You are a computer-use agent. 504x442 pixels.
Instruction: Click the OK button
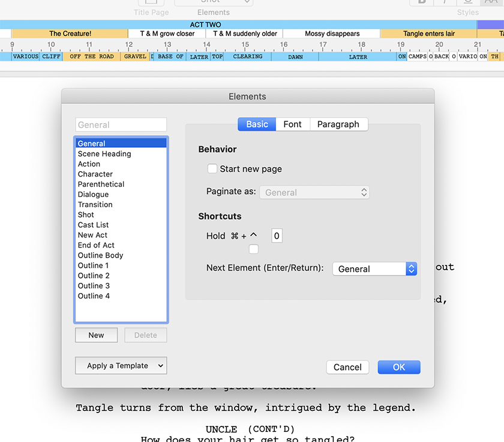click(x=398, y=367)
